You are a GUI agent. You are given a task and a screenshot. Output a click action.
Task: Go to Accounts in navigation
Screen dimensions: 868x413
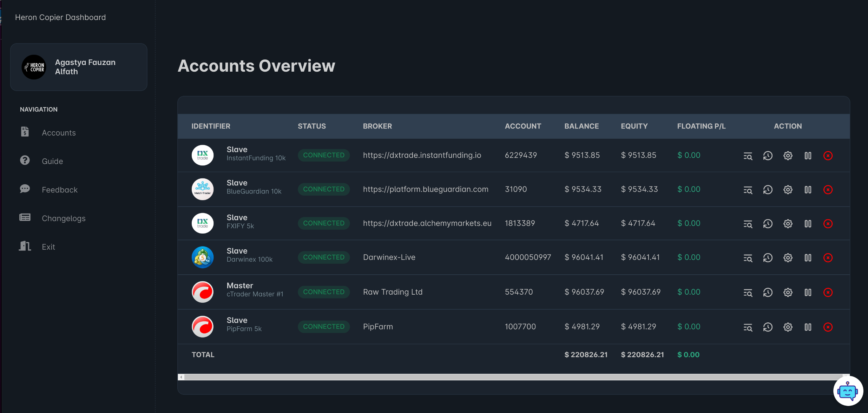[59, 133]
